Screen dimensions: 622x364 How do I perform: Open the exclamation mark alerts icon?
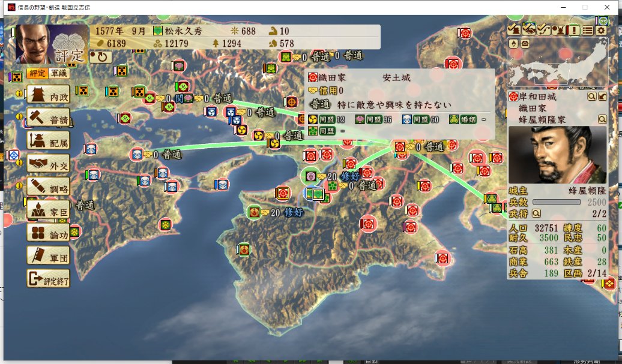pos(573,30)
